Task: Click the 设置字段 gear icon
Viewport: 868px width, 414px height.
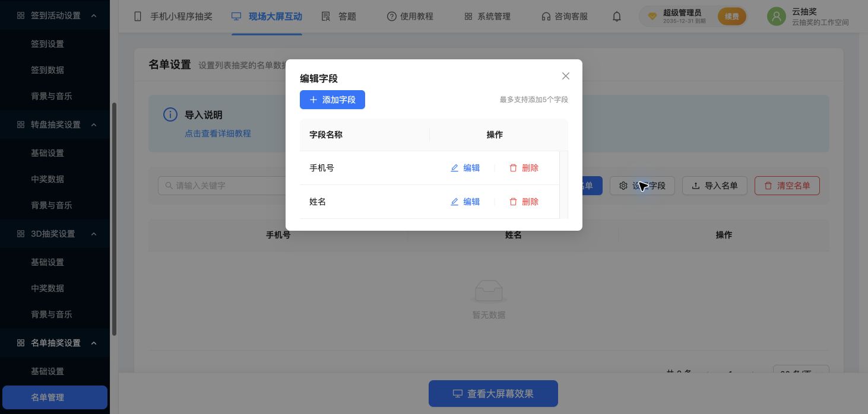Action: [623, 186]
